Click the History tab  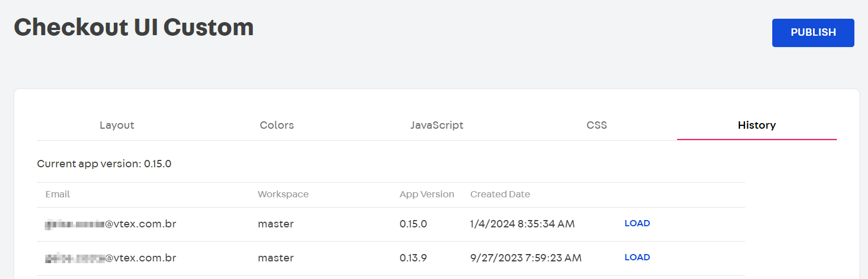tap(756, 125)
